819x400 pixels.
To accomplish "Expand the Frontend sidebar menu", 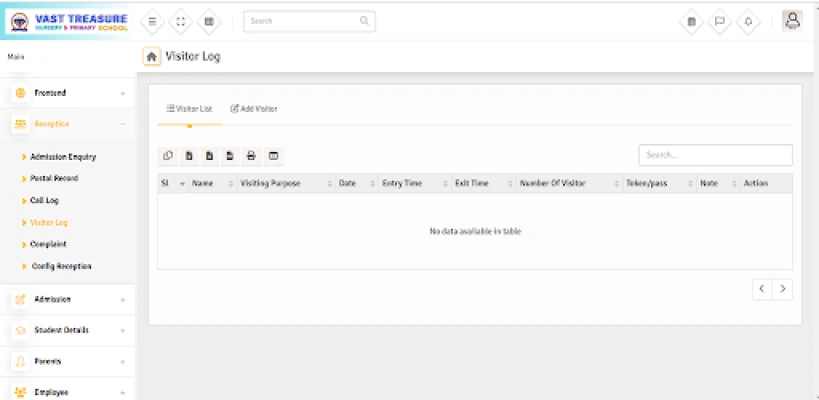I will click(x=66, y=93).
